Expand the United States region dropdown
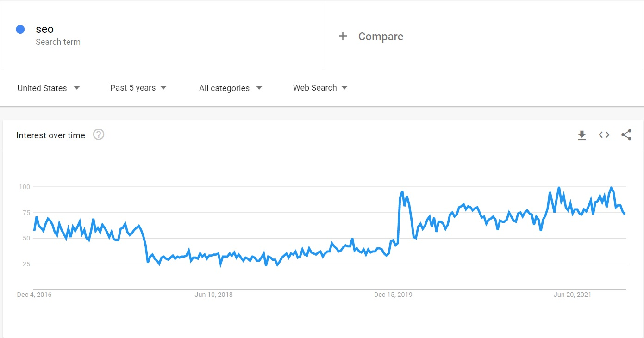Image resolution: width=644 pixels, height=338 pixels. pos(48,88)
